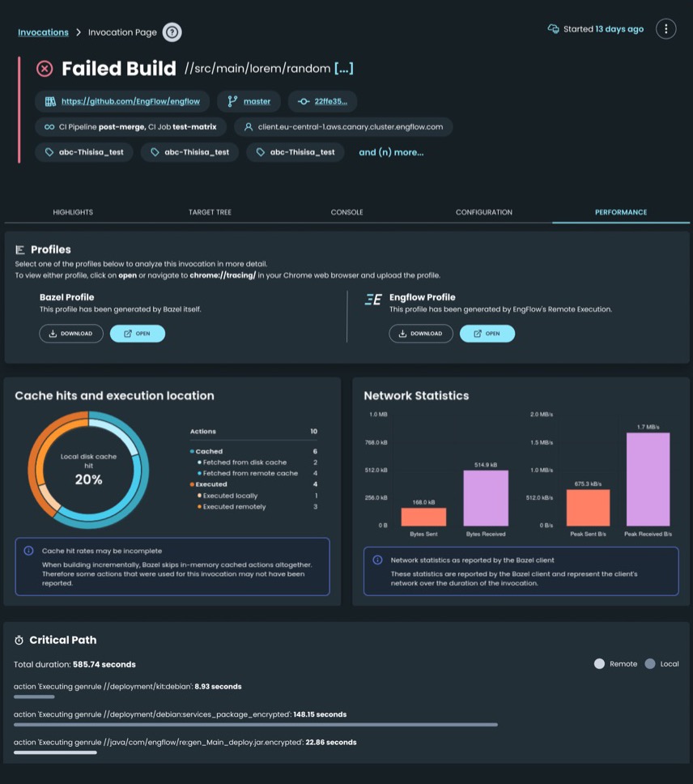Click info icon in network statistics notice
693x784 pixels.
(378, 560)
